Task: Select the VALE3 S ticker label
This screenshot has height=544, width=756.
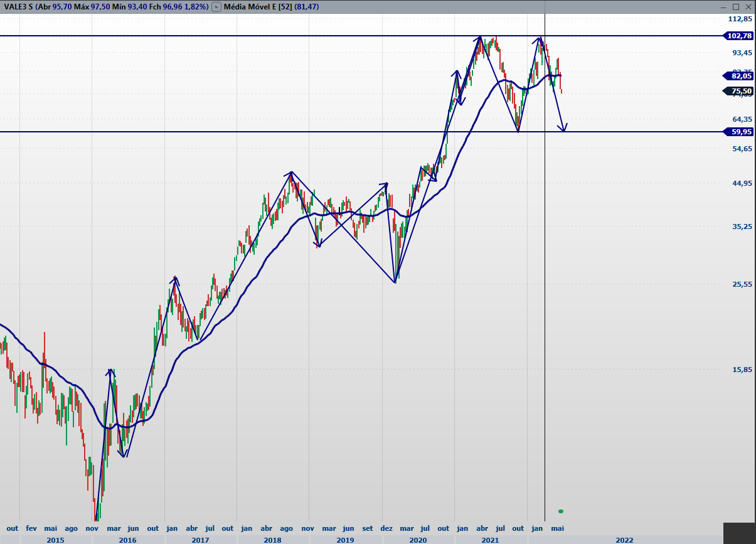Action: tap(18, 7)
